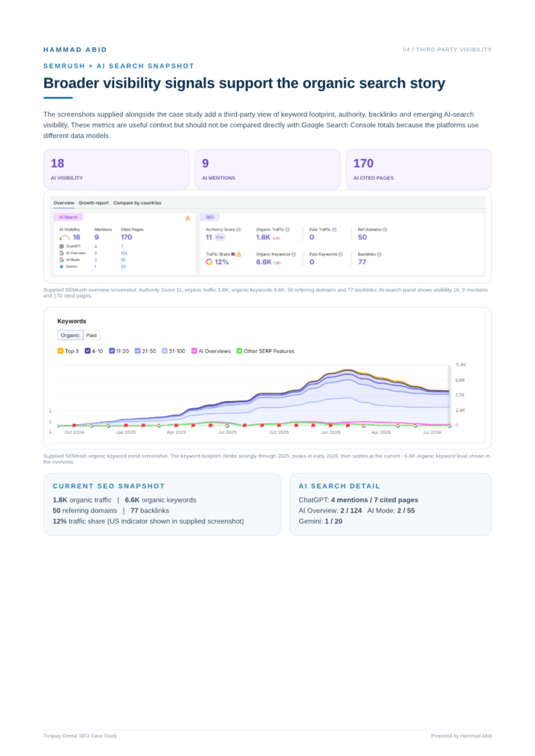The width and height of the screenshot is (535, 756).
Task: Click the panel's Mentions total 9
Action: click(x=97, y=237)
